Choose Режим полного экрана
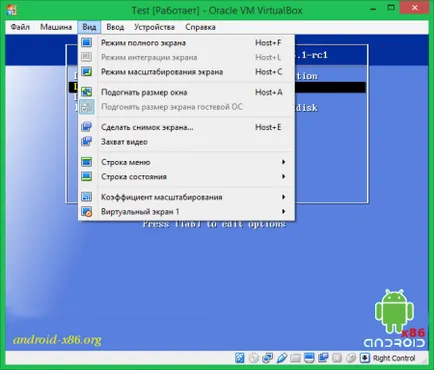The height and width of the screenshot is (370, 434). [x=187, y=43]
